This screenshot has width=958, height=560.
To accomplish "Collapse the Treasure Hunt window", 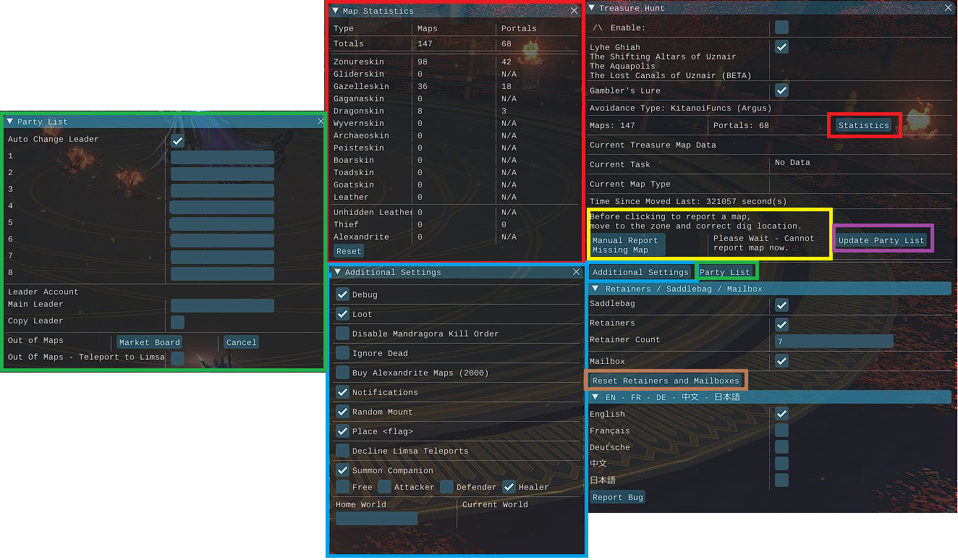I will tap(591, 8).
